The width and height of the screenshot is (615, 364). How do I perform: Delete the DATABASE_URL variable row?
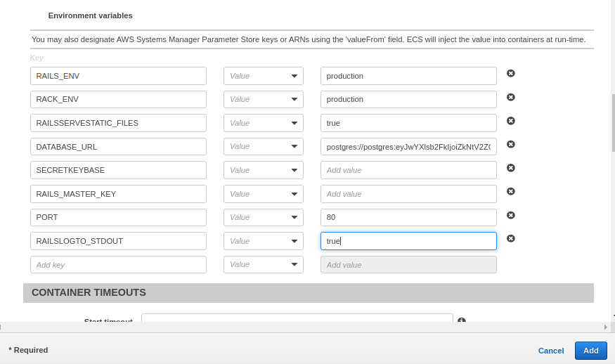[511, 144]
